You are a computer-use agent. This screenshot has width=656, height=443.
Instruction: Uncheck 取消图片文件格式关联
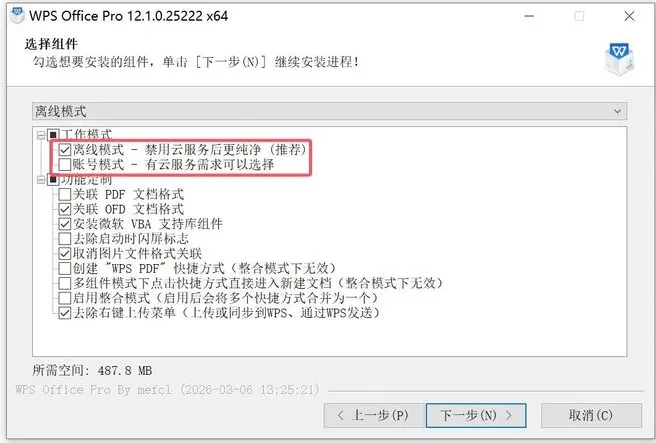click(x=64, y=254)
